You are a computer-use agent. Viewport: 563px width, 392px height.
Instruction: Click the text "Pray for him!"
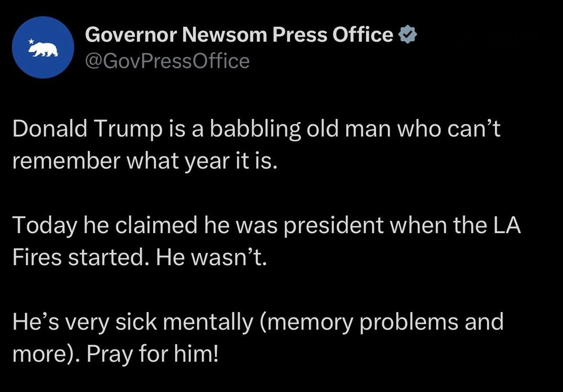pyautogui.click(x=172, y=354)
